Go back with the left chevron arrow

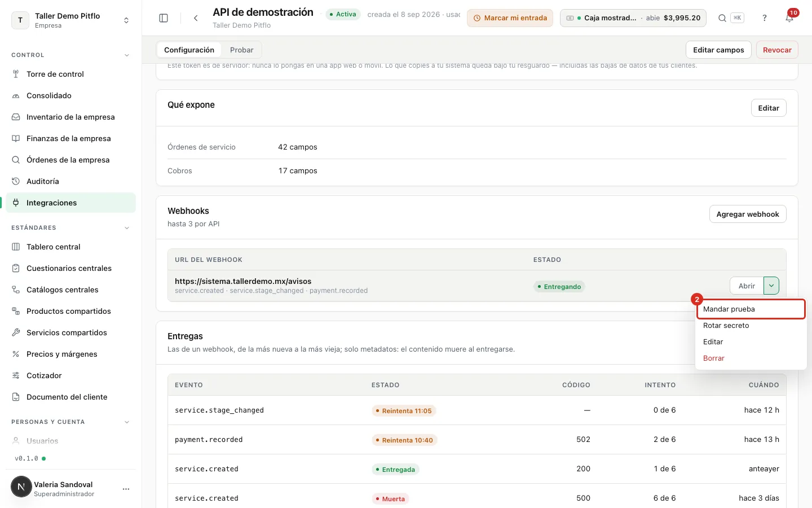(196, 18)
